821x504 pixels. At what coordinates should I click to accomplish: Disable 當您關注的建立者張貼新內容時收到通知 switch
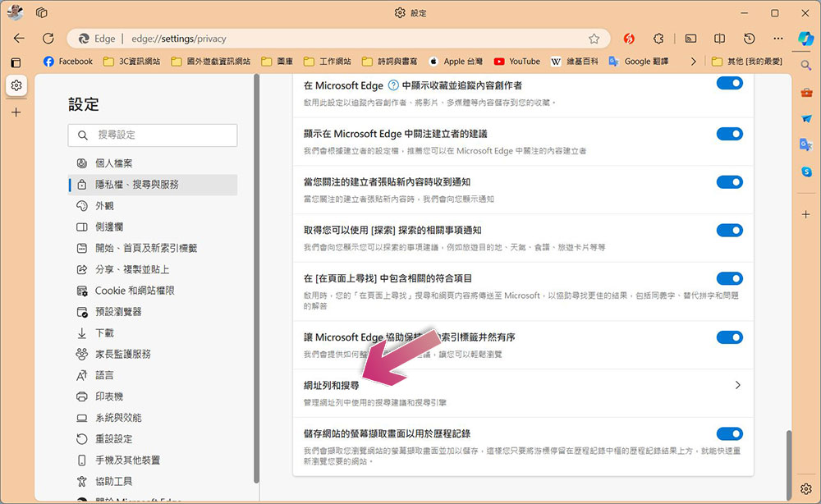pyautogui.click(x=729, y=182)
